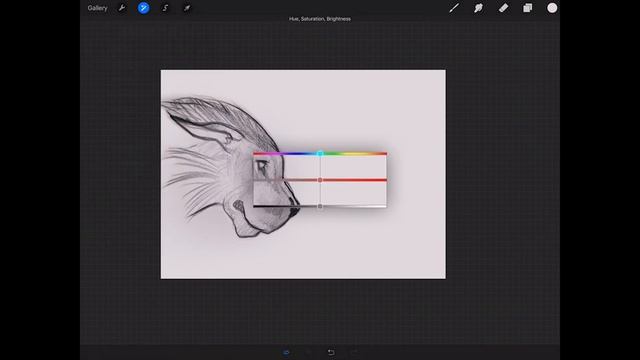Activate the Transform arrow tool

click(187, 8)
